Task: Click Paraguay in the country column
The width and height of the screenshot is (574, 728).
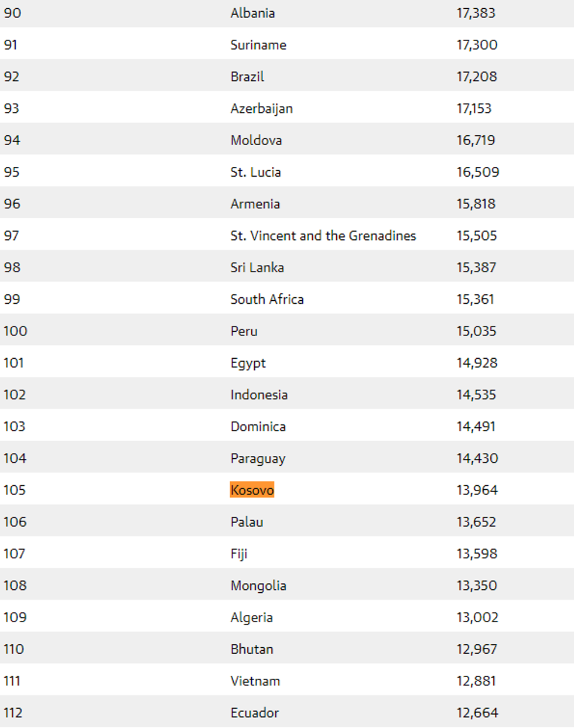Action: [x=258, y=458]
